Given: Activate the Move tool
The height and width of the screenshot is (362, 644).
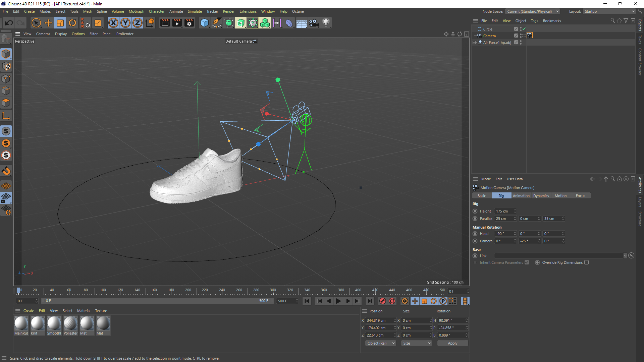Looking at the screenshot, I should (x=48, y=23).
